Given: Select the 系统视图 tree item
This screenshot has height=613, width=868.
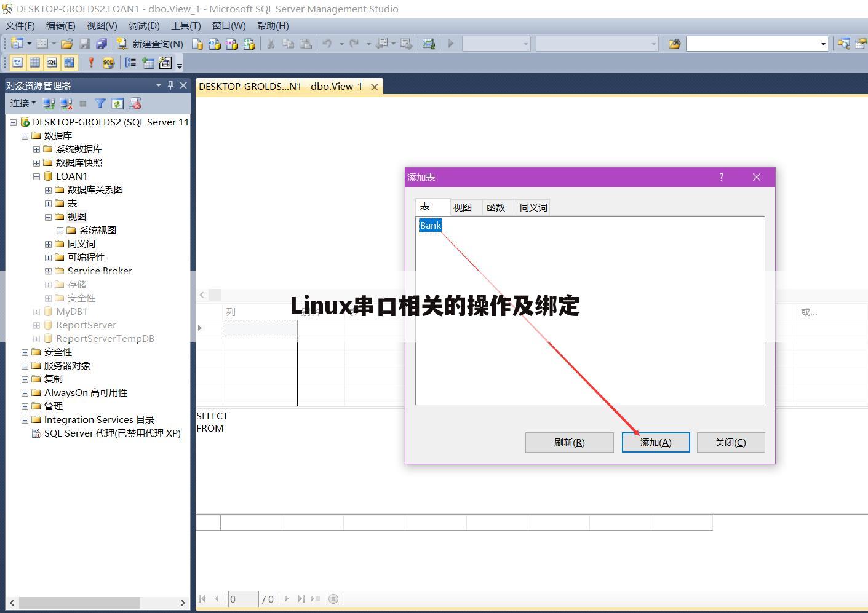Looking at the screenshot, I should (97, 230).
